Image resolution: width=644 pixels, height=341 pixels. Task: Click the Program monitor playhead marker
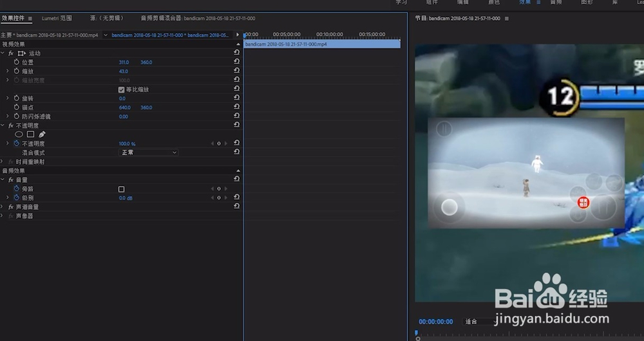point(417,333)
